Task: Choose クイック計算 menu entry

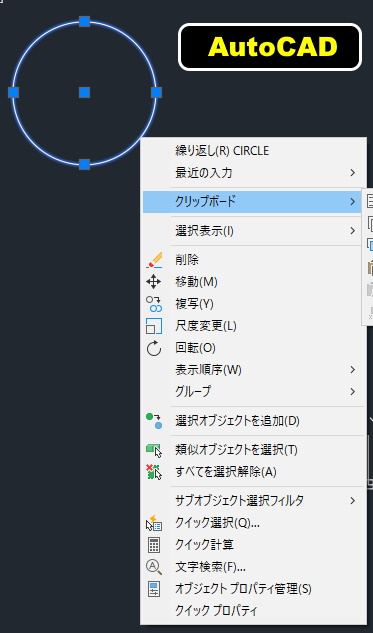Action: [254, 545]
